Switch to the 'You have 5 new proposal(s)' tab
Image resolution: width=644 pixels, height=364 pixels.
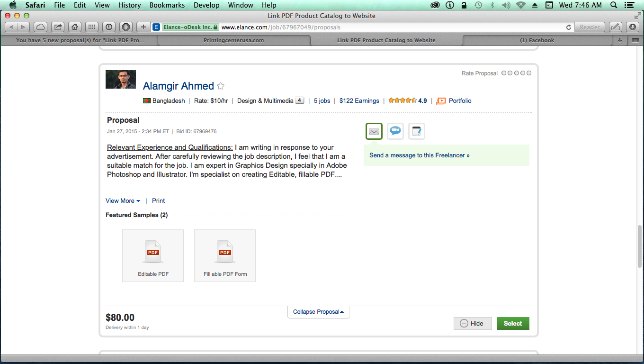(80, 40)
